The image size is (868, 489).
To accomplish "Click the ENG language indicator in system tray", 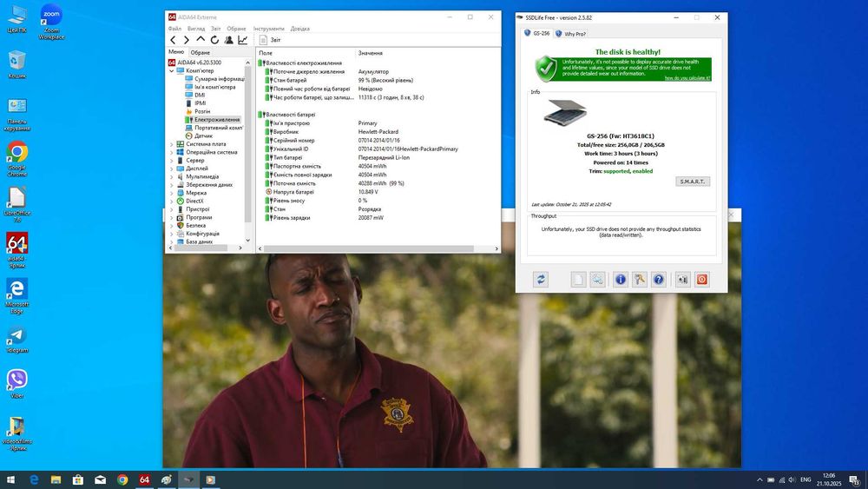I will coord(806,479).
